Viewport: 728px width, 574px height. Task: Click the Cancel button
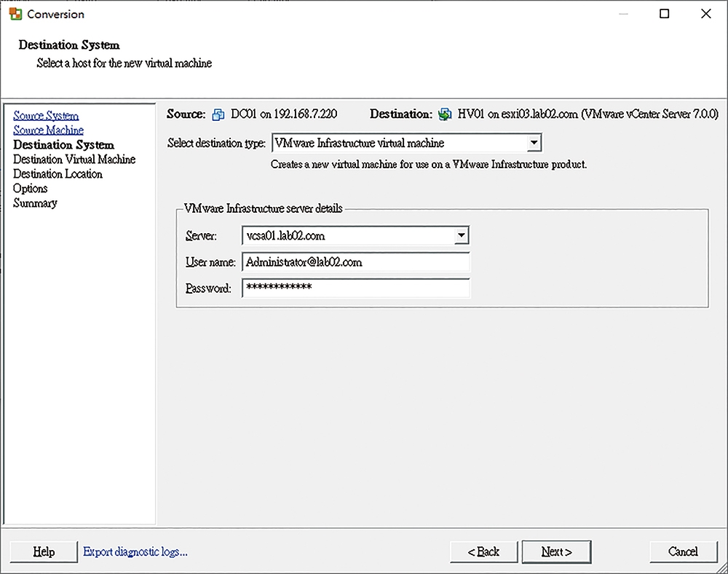pyautogui.click(x=683, y=551)
